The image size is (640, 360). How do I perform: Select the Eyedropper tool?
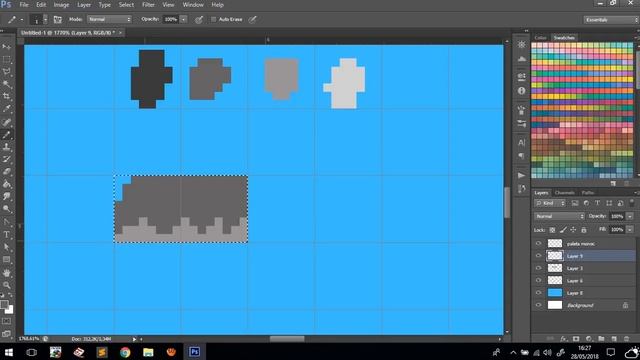7,109
